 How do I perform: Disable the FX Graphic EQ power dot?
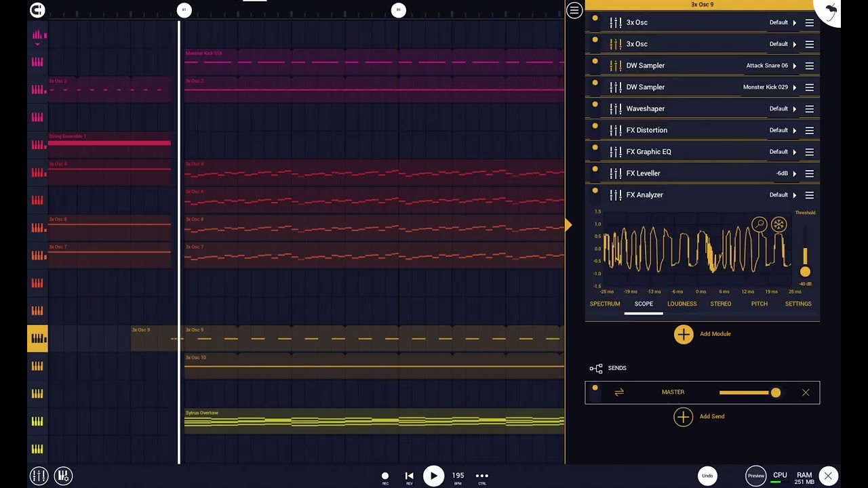595,148
